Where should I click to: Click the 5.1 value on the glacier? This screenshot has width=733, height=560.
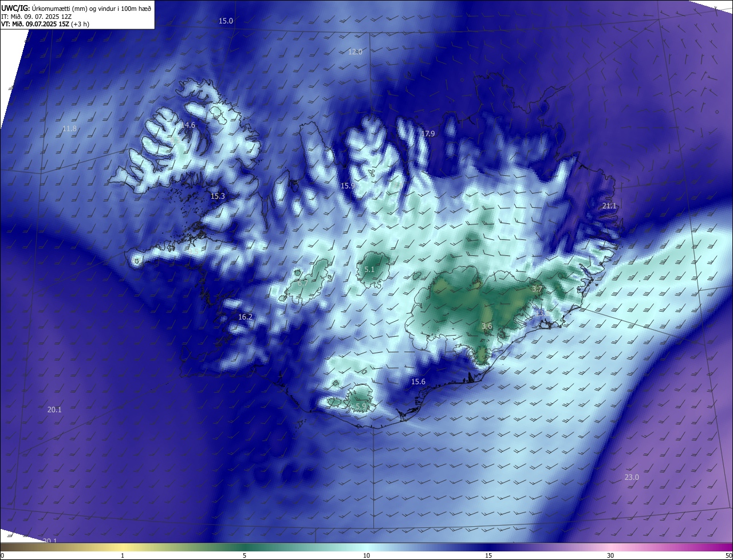click(369, 269)
